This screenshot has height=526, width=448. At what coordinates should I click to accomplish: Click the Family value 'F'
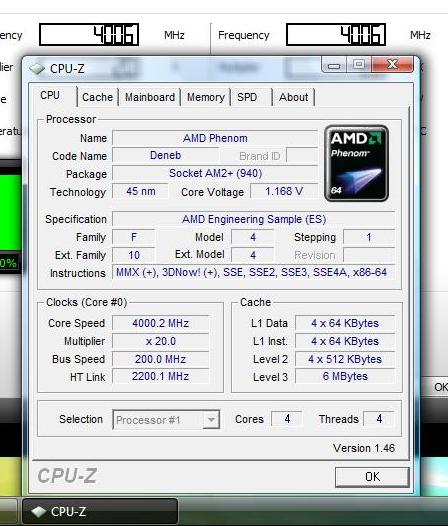click(134, 238)
